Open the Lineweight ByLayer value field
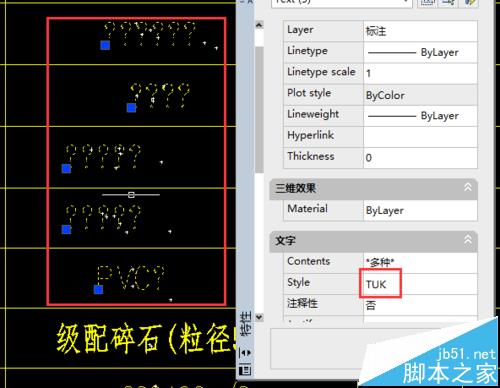This screenshot has height=388, width=500. 420,116
